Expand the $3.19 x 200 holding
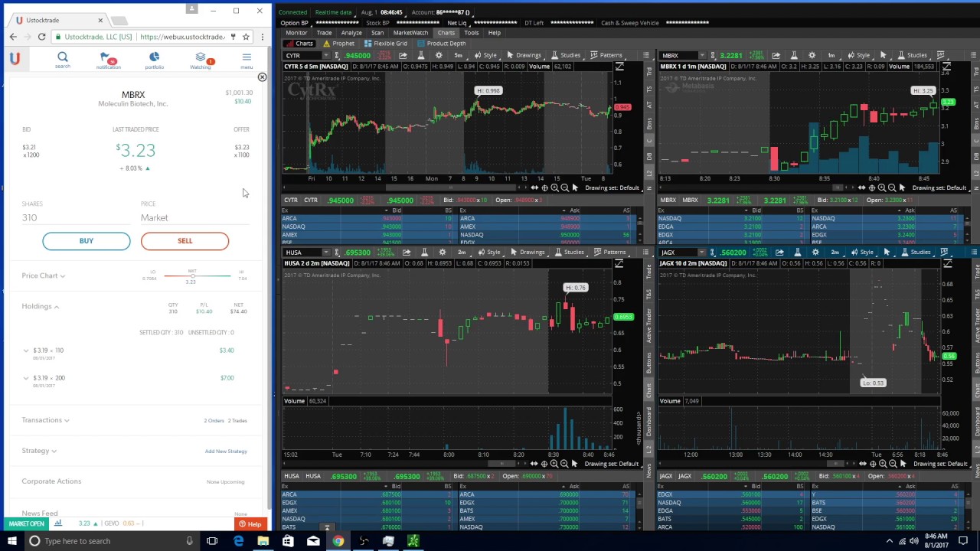Image resolution: width=980 pixels, height=551 pixels. 26,378
